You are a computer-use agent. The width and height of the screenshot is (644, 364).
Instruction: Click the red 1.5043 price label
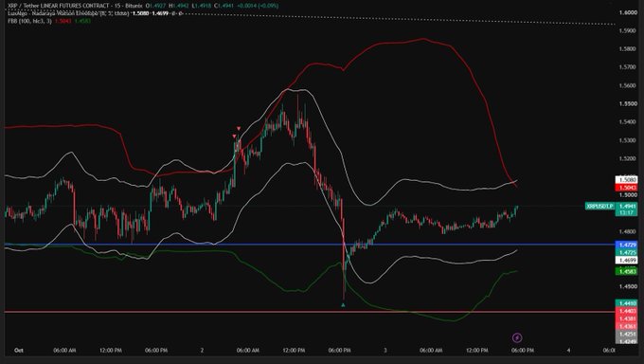[x=627, y=188]
